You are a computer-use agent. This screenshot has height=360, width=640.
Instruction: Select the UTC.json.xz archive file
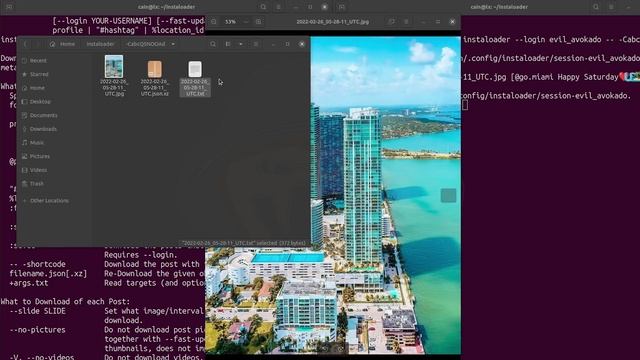(155, 78)
